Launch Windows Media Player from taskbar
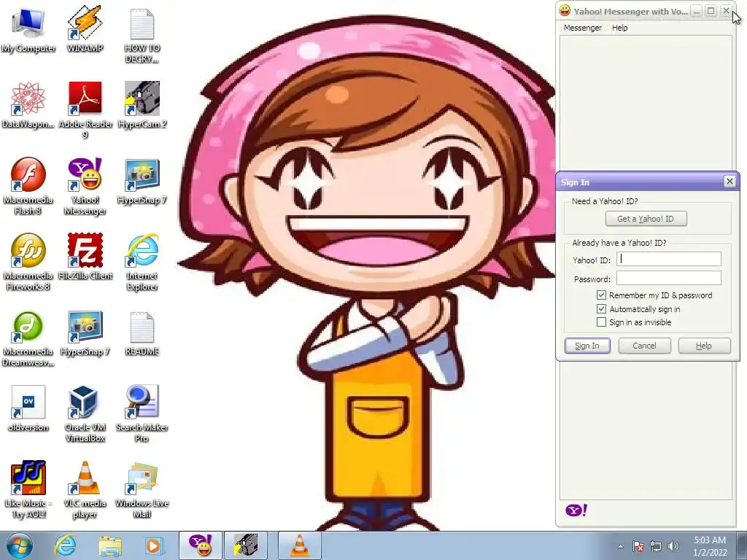The height and width of the screenshot is (560, 747). pyautogui.click(x=154, y=545)
